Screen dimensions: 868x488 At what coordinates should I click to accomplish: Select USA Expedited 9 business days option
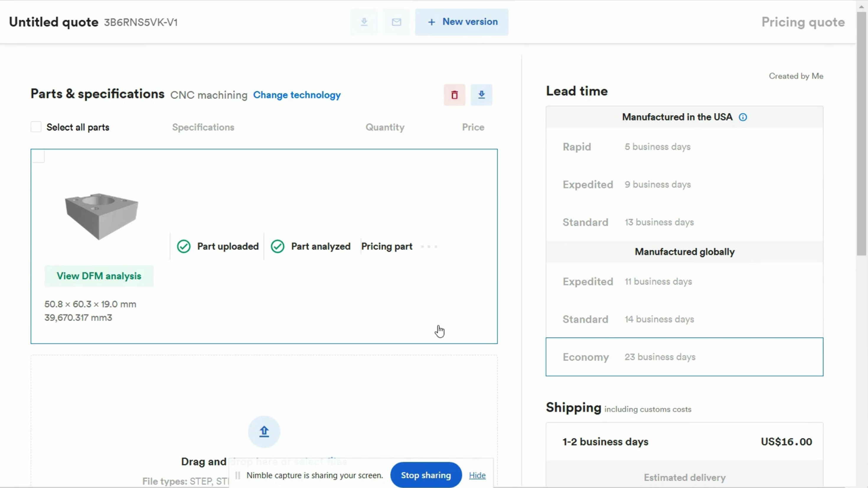pos(684,185)
